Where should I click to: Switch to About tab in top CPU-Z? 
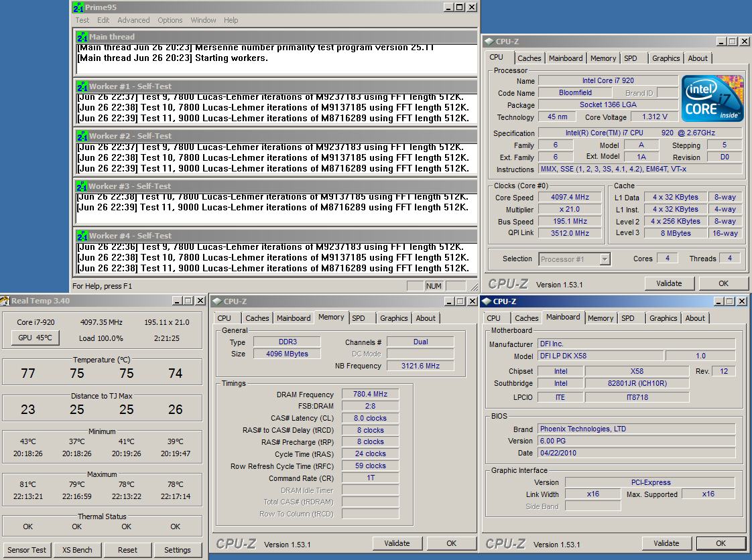pos(697,58)
